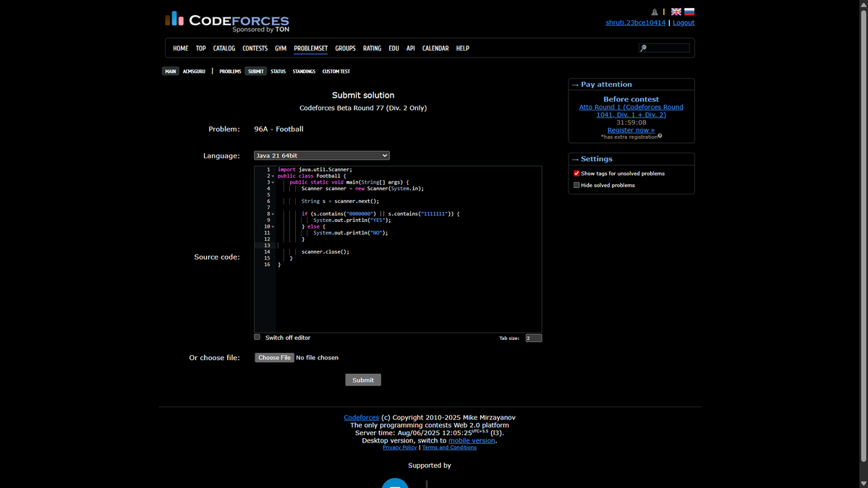Open the notifications bell icon

click(655, 12)
